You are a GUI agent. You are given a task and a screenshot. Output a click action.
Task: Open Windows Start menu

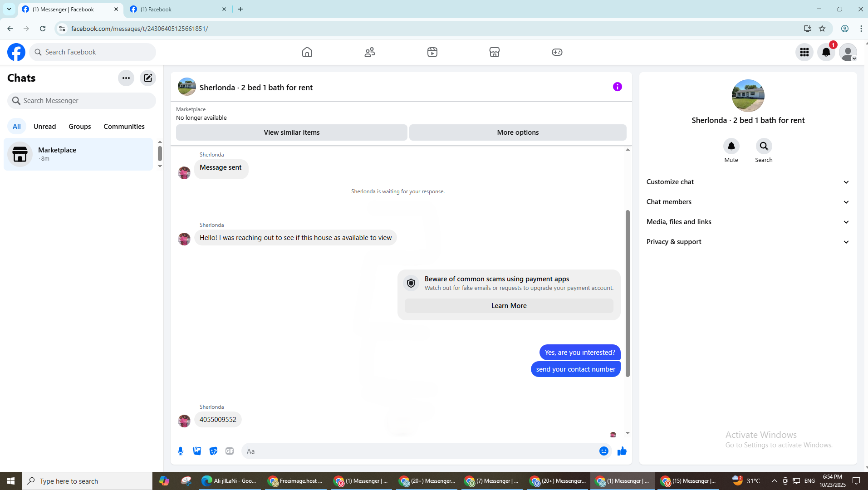point(11,481)
